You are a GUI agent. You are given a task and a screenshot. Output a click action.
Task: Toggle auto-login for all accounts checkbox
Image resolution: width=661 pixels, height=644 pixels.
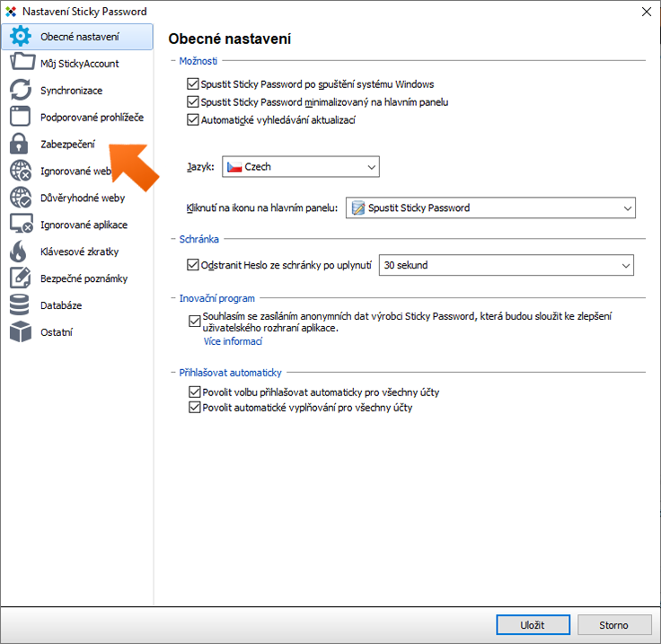194,392
